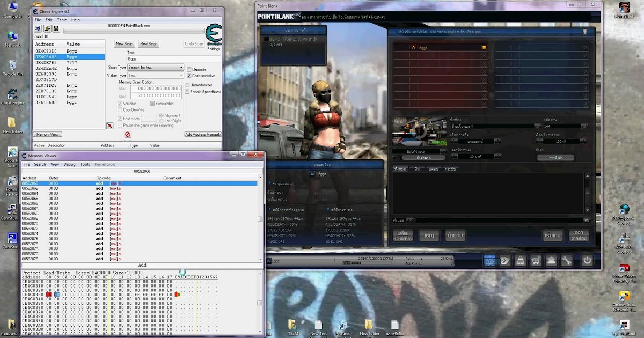Open the Computer desktop icon
Screen dimensions: 644x338
(x=13, y=10)
